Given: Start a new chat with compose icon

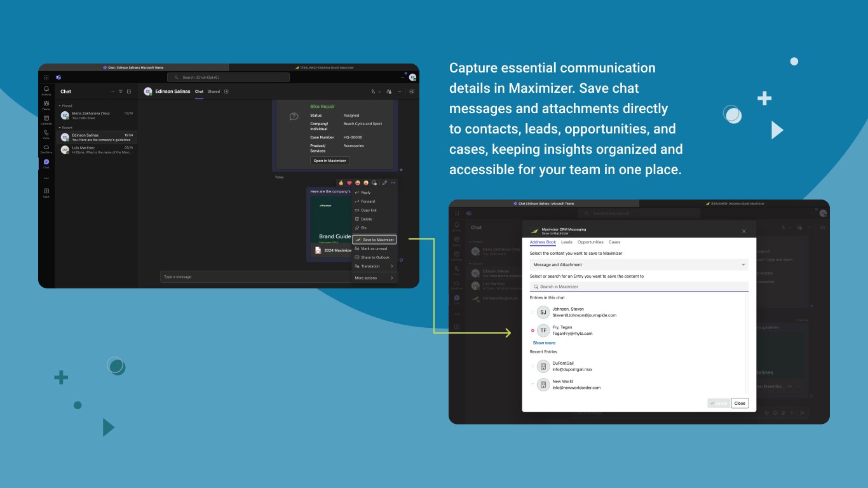Looking at the screenshot, I should coord(129,91).
